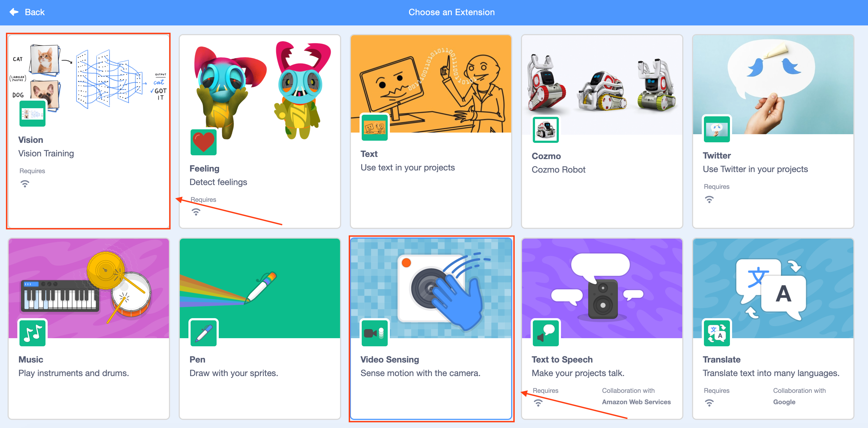Click 'Use Twitter in your projects' description
Screen dimensions: 868x428
[x=755, y=169]
